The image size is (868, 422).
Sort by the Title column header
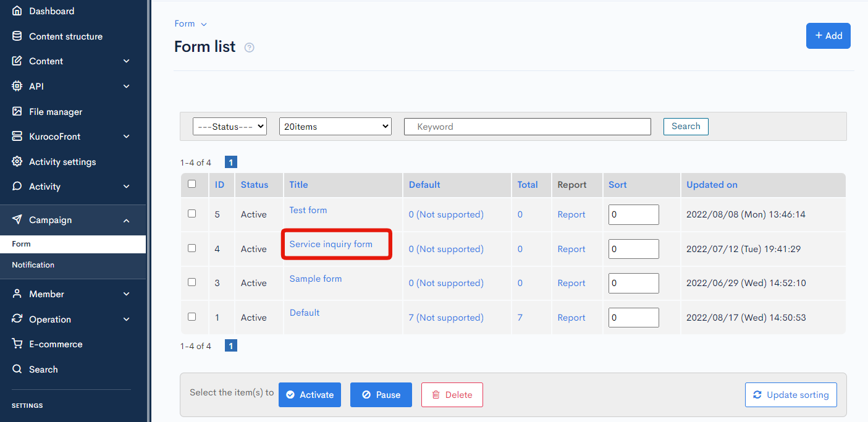tap(298, 185)
